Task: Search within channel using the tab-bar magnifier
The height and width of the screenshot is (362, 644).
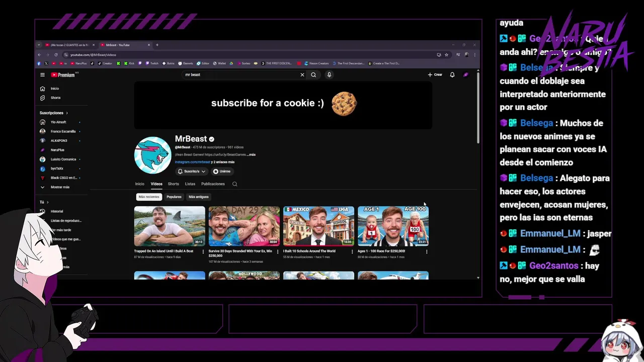Action: click(x=234, y=184)
